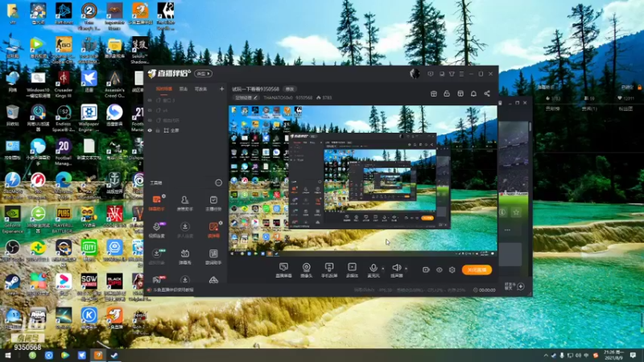Mute the speaker in the bottom bar
The height and width of the screenshot is (362, 644).
tap(396, 270)
